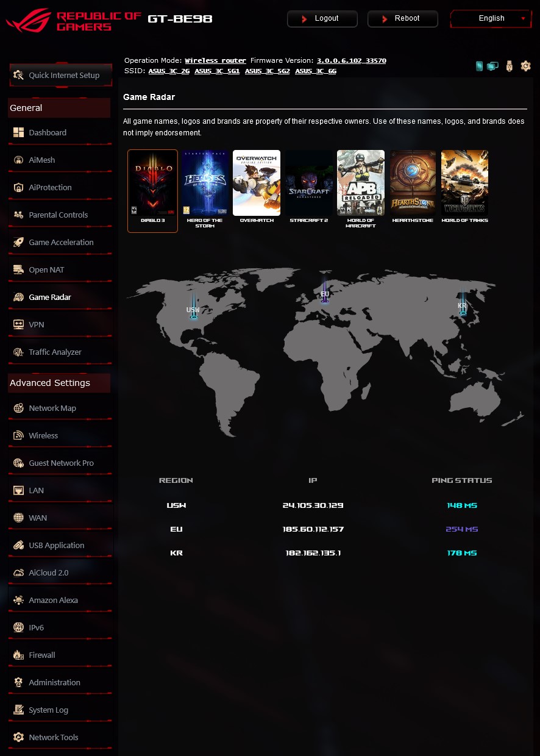Open the English language dropdown
Viewport: 540px width, 756px height.
pyautogui.click(x=491, y=19)
